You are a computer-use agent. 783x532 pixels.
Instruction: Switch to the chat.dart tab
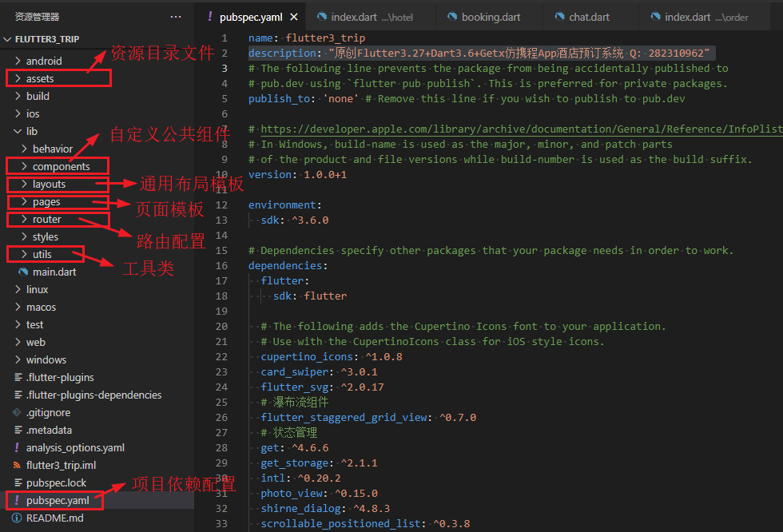point(589,17)
